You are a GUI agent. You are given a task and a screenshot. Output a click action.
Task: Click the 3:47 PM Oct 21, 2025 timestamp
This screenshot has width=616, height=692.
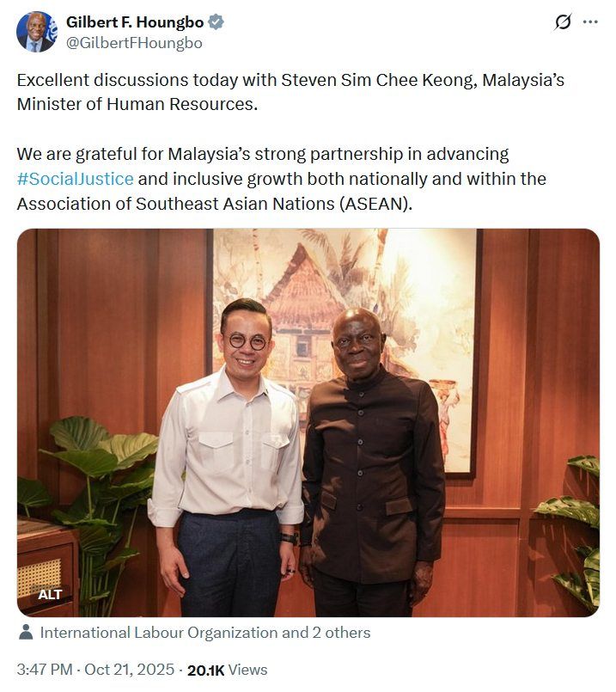95,670
